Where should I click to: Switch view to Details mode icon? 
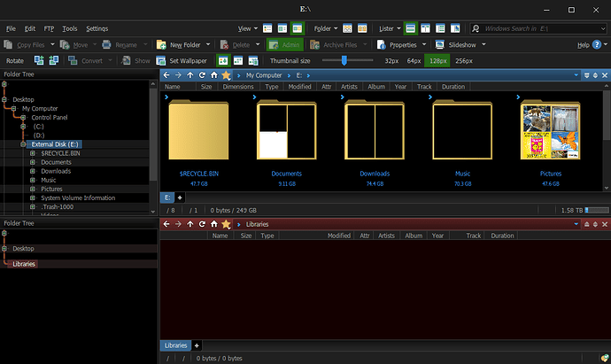(267, 28)
